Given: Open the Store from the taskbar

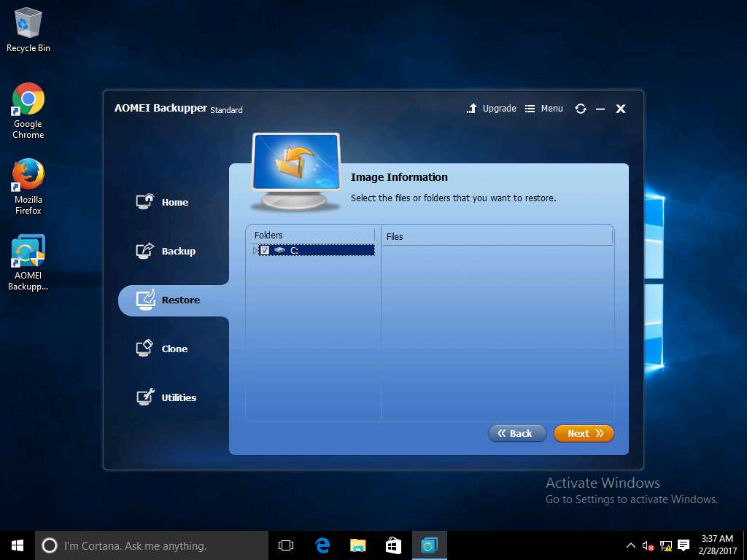Looking at the screenshot, I should [393, 545].
